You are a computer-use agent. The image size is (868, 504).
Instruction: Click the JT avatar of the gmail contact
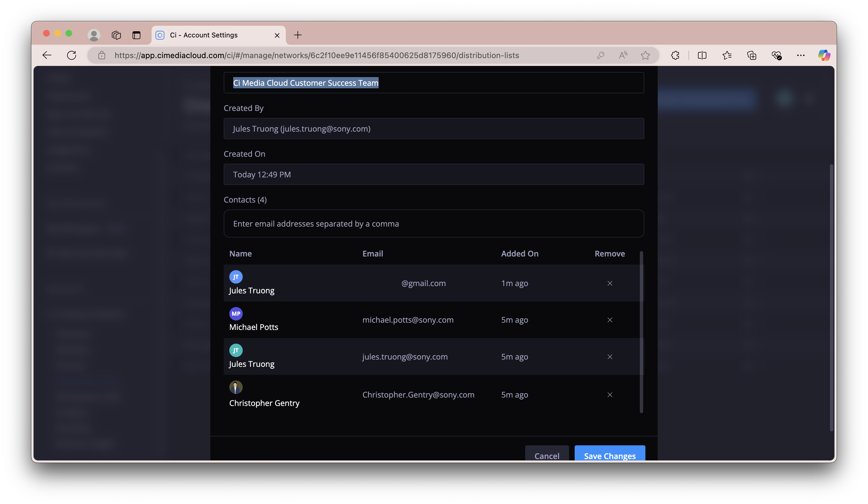coord(236,277)
